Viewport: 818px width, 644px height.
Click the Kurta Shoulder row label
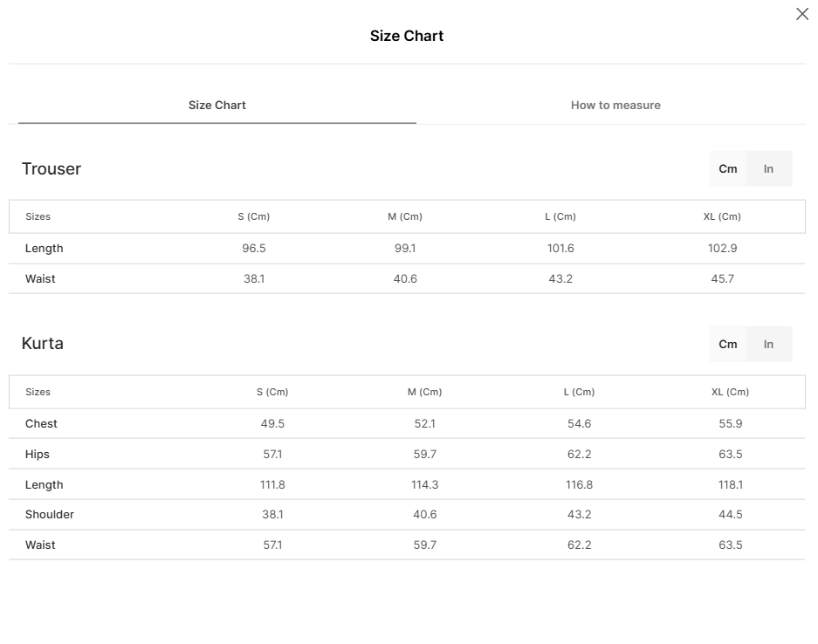[x=50, y=515]
